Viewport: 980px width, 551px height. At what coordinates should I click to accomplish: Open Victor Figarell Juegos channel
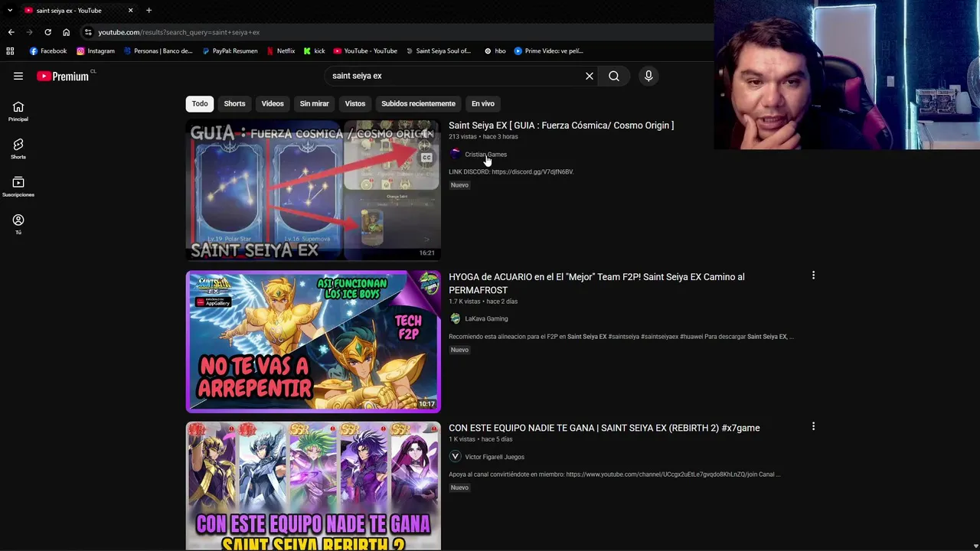tap(495, 457)
